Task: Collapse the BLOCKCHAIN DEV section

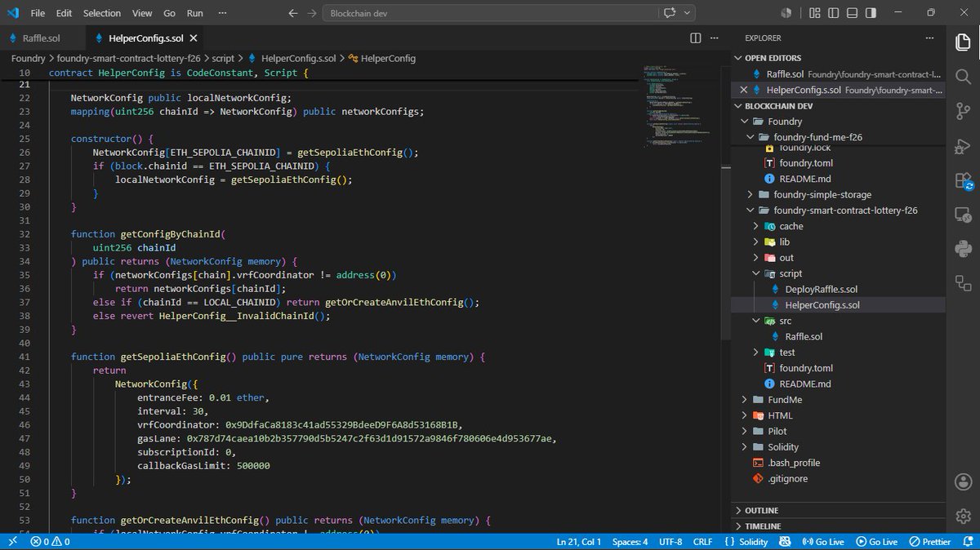Action: coord(838,106)
